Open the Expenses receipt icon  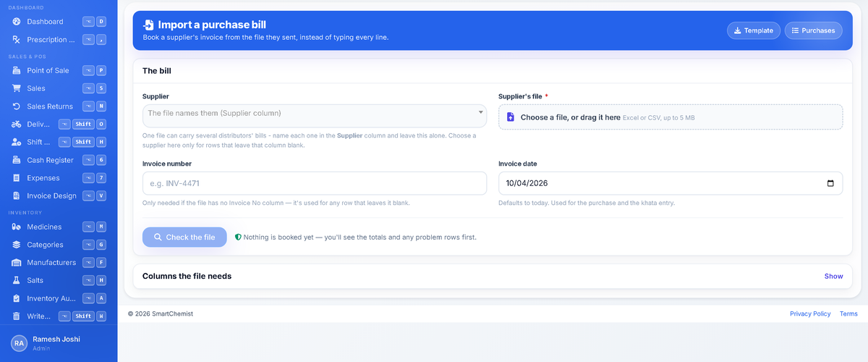[x=17, y=178]
